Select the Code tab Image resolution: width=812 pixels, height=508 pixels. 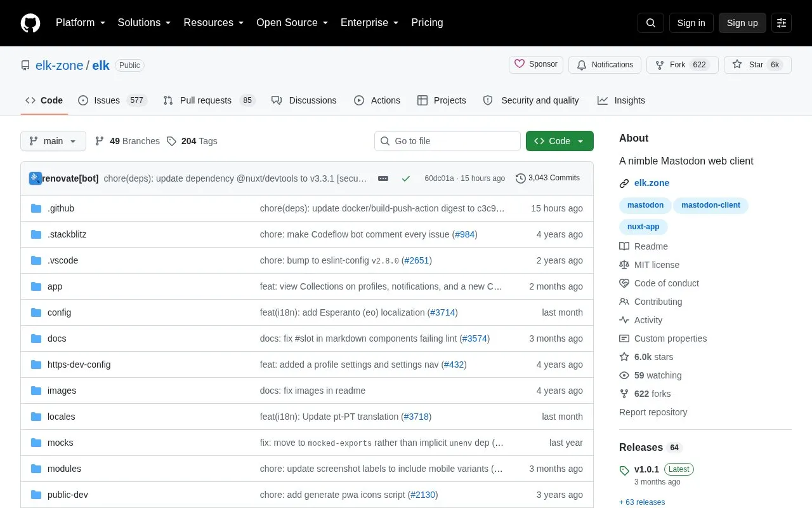click(x=44, y=100)
